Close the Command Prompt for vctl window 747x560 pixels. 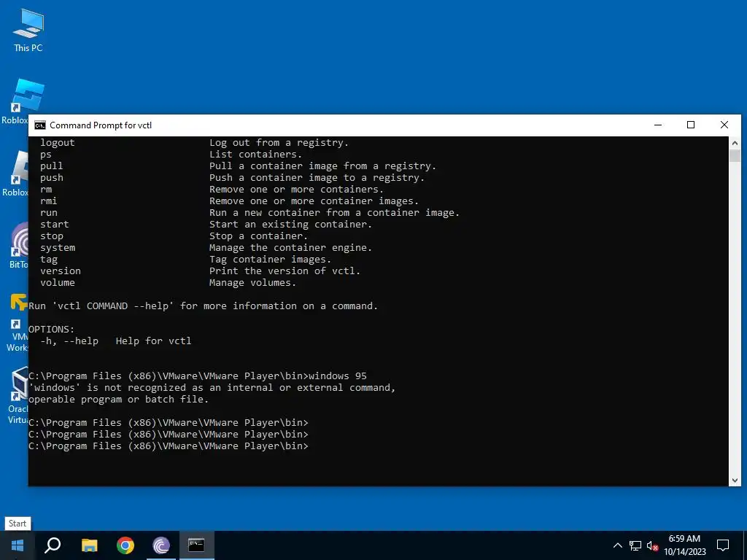tap(724, 125)
